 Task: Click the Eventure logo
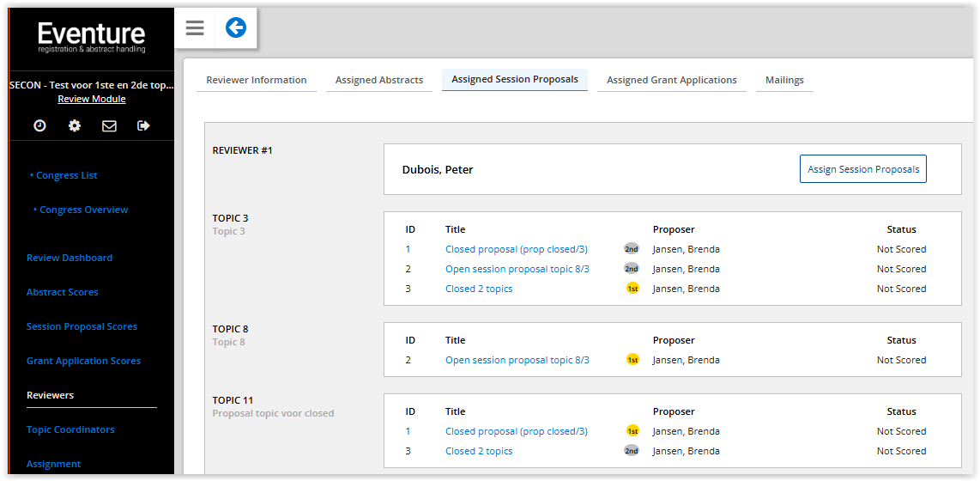(92, 37)
